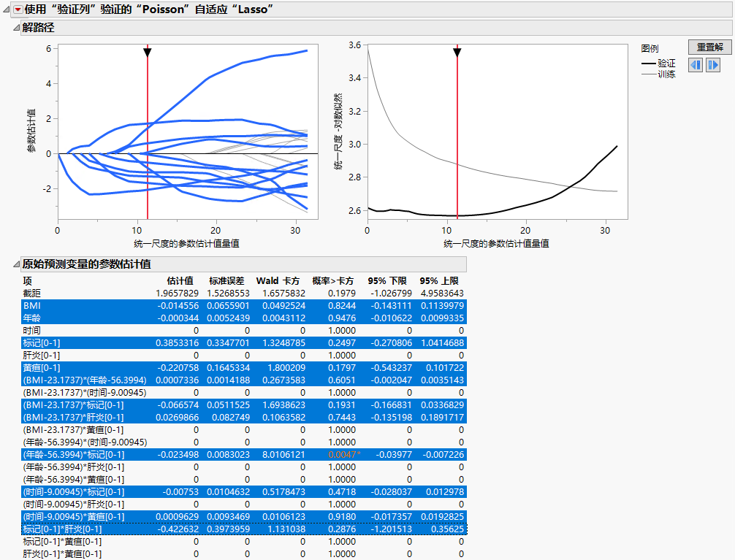Click the 95% 下限 column header
The image size is (735, 560).
pos(386,280)
